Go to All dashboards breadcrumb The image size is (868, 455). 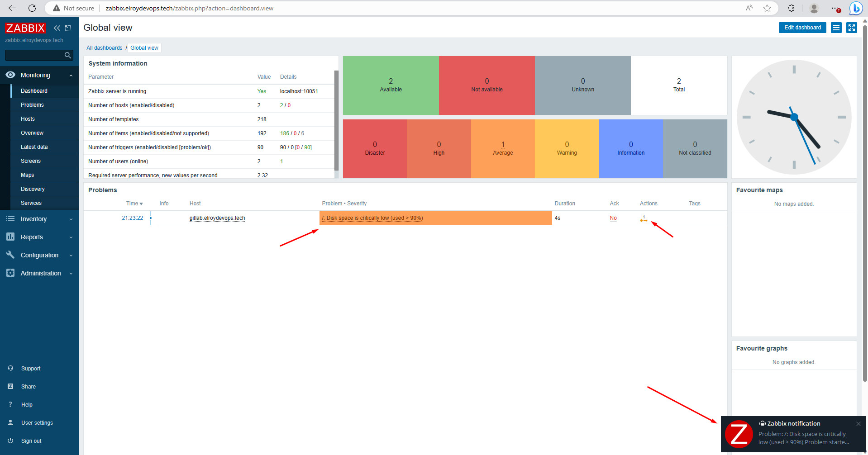click(105, 48)
